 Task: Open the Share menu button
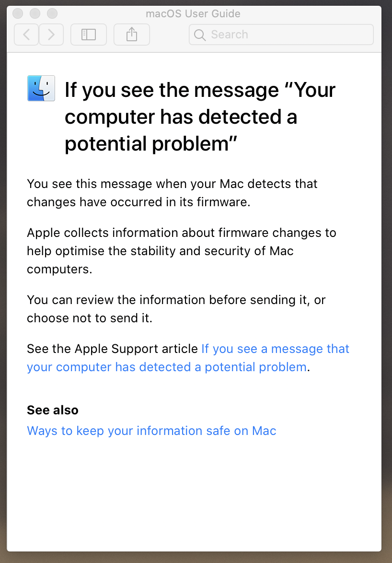coord(132,35)
